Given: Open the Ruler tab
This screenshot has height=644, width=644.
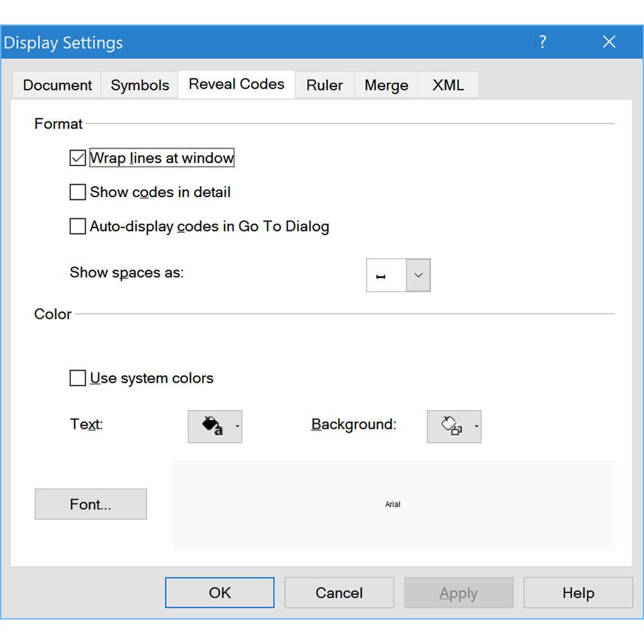Looking at the screenshot, I should pyautogui.click(x=325, y=85).
